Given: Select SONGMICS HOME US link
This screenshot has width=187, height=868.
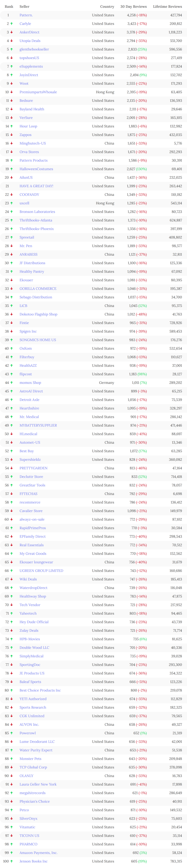Looking at the screenshot, I should pyautogui.click(x=38, y=340).
